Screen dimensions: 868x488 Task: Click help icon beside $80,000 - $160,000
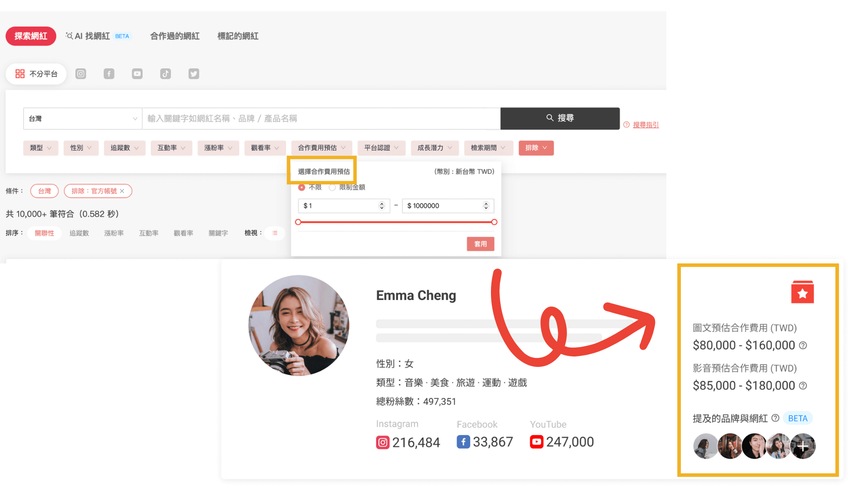click(x=803, y=346)
